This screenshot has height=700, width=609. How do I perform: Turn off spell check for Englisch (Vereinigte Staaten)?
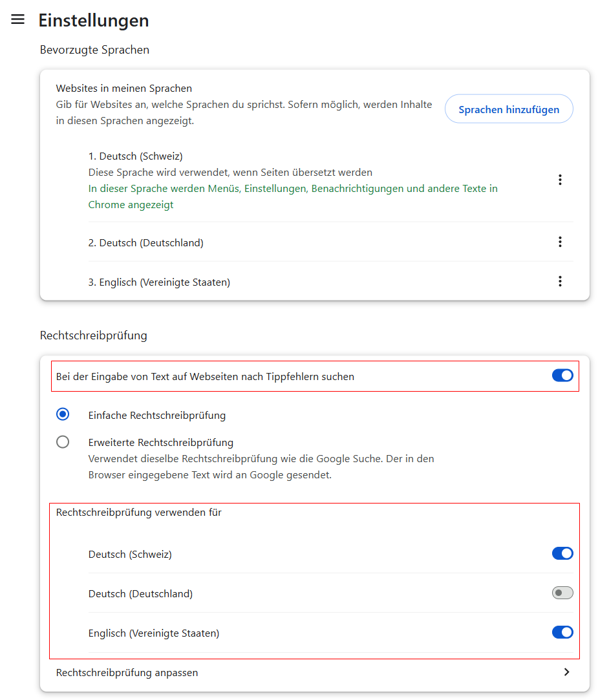pyautogui.click(x=562, y=632)
